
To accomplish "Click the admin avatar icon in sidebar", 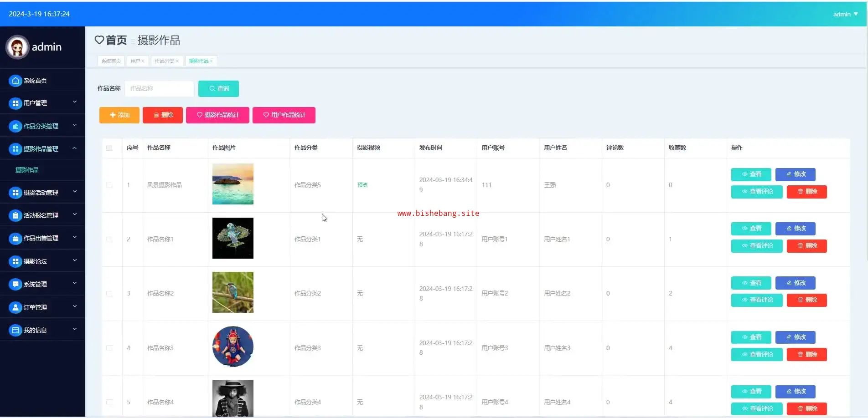I will click(x=17, y=47).
